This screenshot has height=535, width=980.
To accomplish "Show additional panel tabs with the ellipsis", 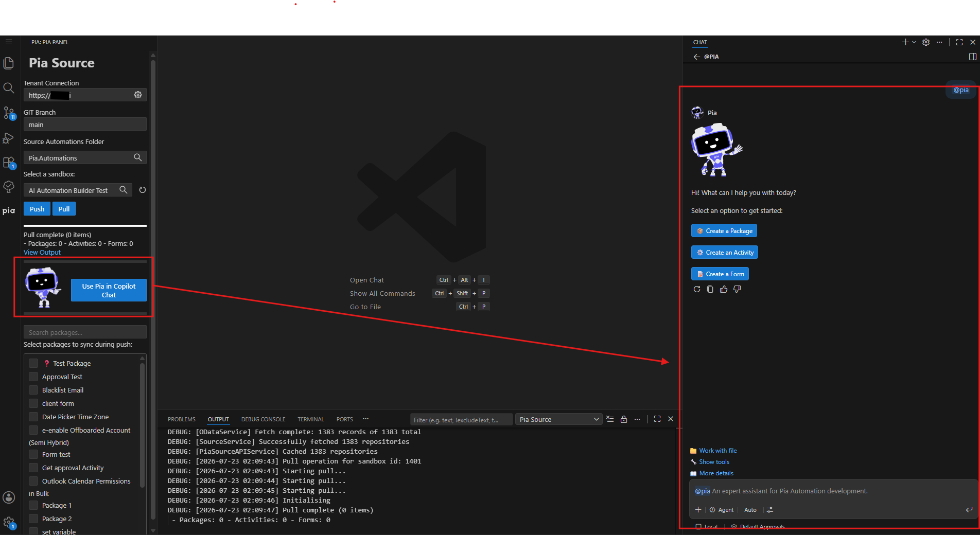I will pos(365,419).
